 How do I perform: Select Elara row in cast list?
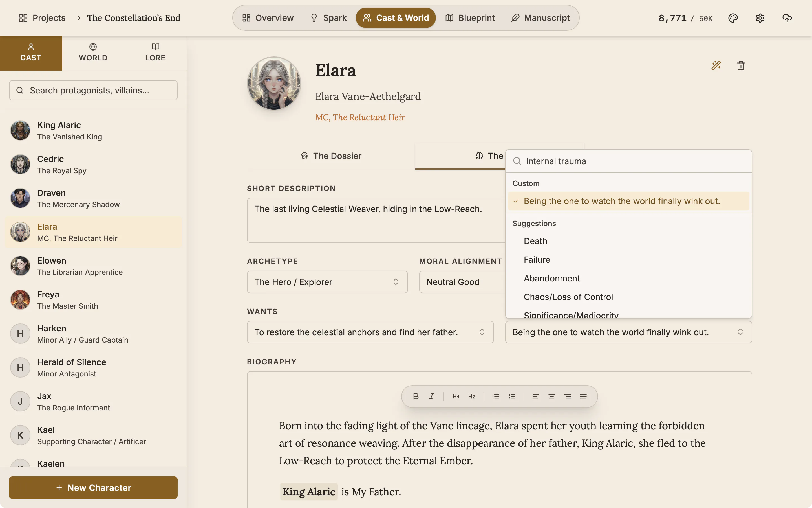[x=93, y=232]
